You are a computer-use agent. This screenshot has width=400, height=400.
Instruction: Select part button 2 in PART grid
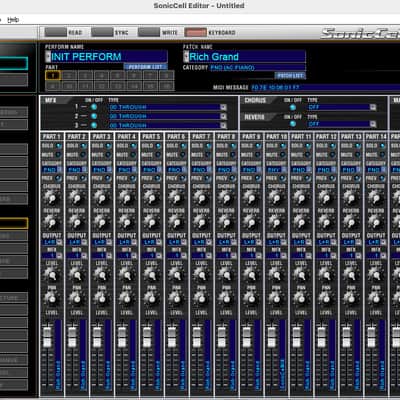pos(69,76)
